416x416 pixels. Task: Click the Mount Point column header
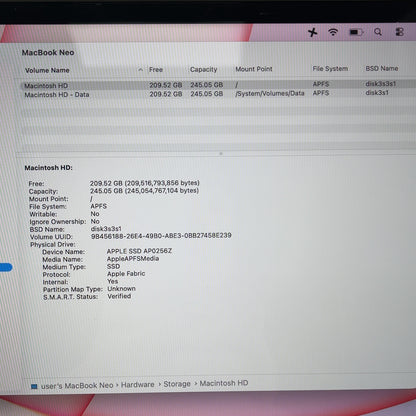(x=254, y=69)
